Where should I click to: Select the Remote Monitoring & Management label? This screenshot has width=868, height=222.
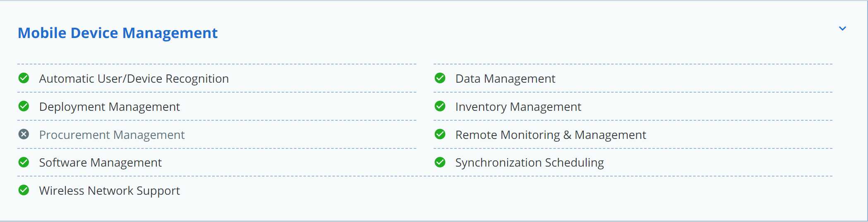[x=551, y=135]
